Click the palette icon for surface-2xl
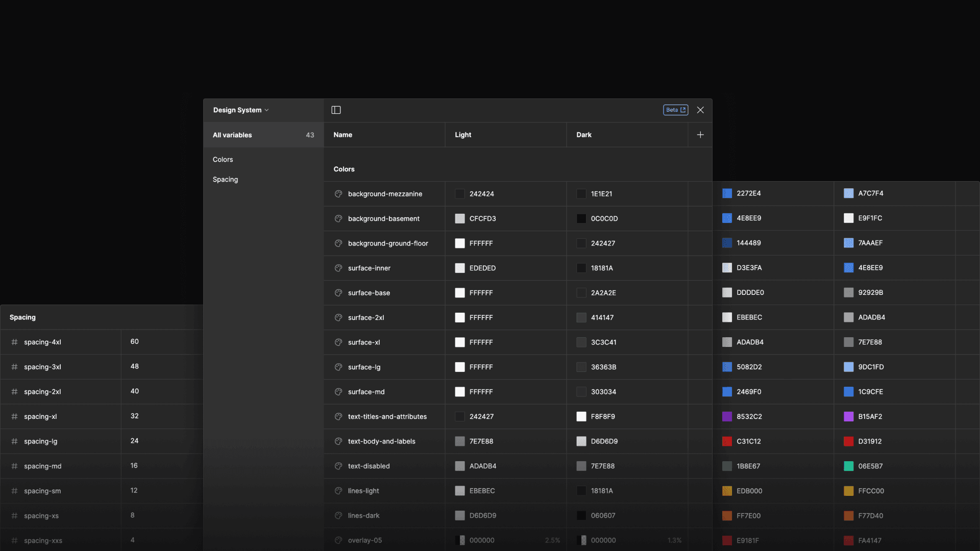This screenshot has height=551, width=980. point(338,317)
